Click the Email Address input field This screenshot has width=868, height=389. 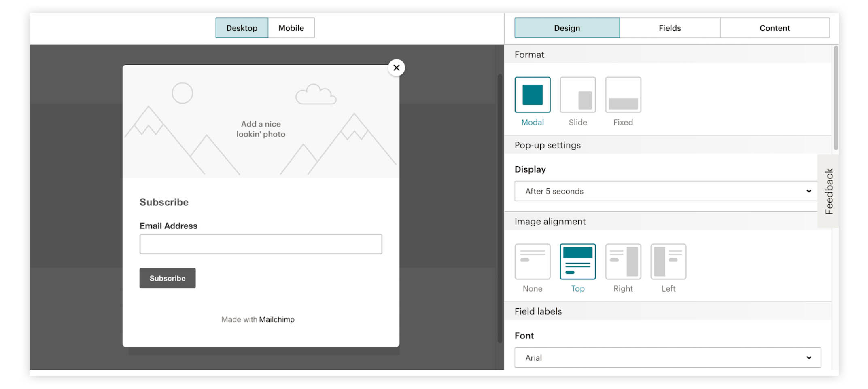click(261, 244)
